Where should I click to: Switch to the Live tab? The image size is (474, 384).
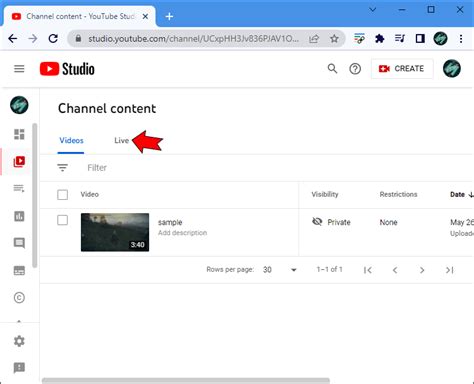point(121,140)
